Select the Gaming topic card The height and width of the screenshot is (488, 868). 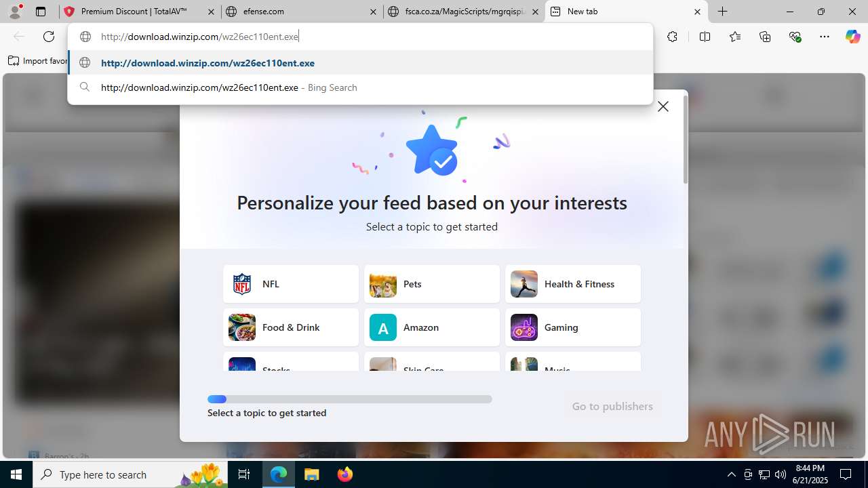(x=573, y=327)
